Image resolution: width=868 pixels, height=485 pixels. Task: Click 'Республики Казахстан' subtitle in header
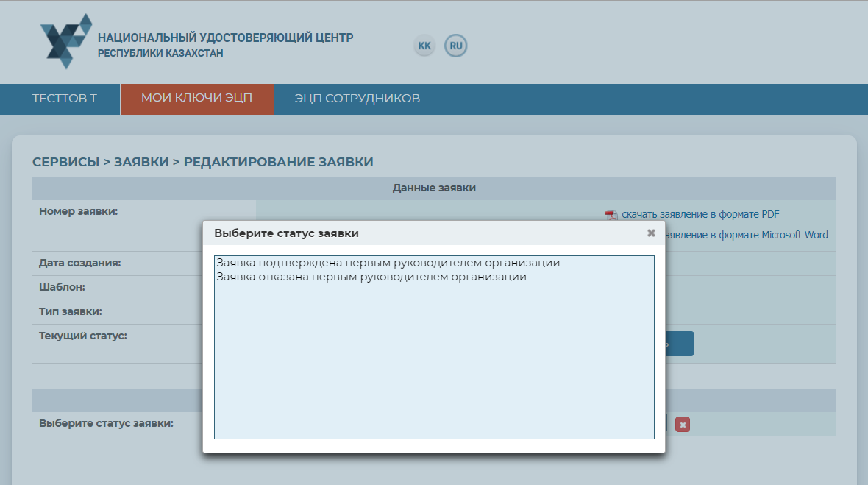160,54
